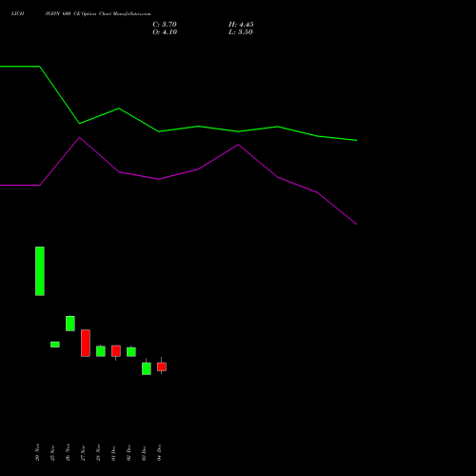Click the high value H: 4.45
Image resolution: width=476 pixels, height=476 pixels.
click(x=241, y=25)
